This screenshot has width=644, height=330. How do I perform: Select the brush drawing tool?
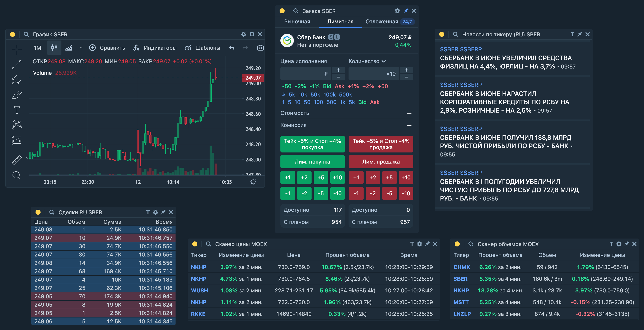click(x=17, y=95)
